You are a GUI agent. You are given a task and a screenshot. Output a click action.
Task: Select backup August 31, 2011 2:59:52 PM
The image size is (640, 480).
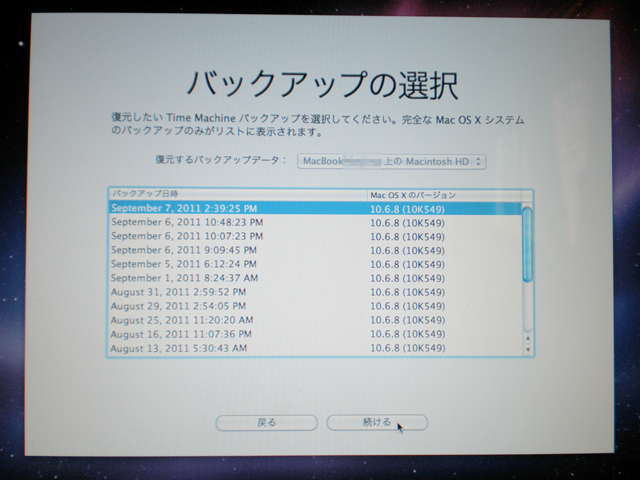(315, 292)
